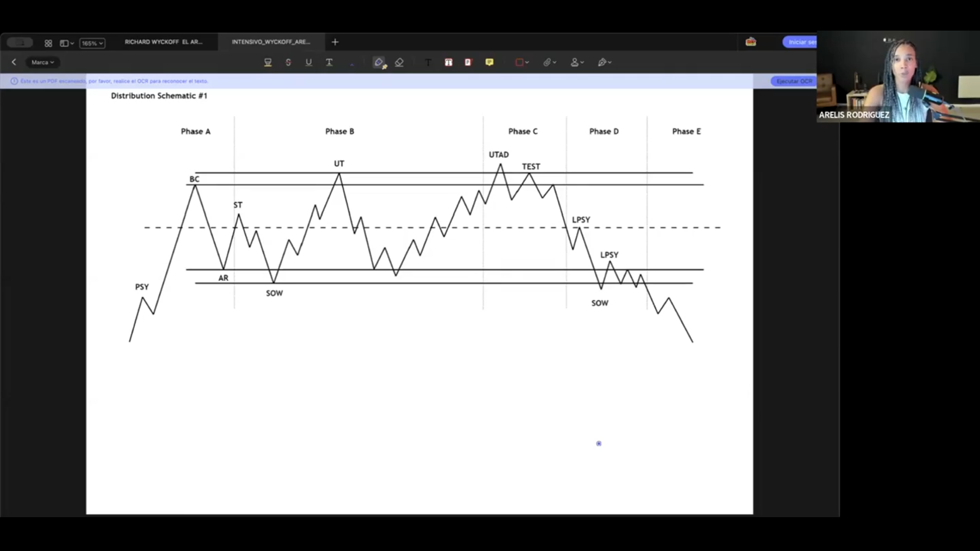The image size is (980, 551).
Task: Select the highlight text tool
Action: (x=267, y=62)
